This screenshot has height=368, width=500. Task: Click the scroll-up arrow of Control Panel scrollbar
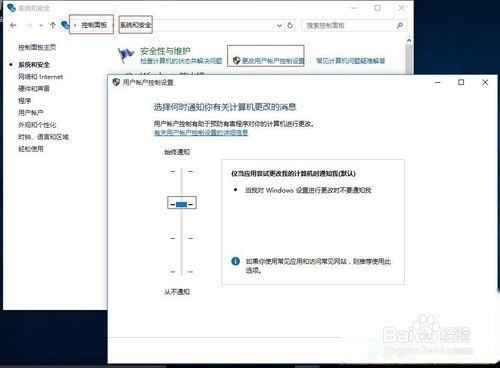tap(409, 40)
